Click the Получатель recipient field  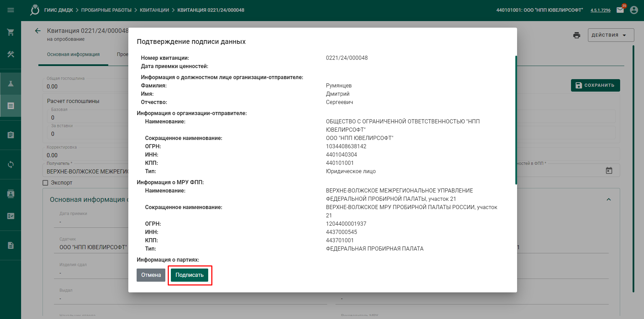tap(87, 171)
